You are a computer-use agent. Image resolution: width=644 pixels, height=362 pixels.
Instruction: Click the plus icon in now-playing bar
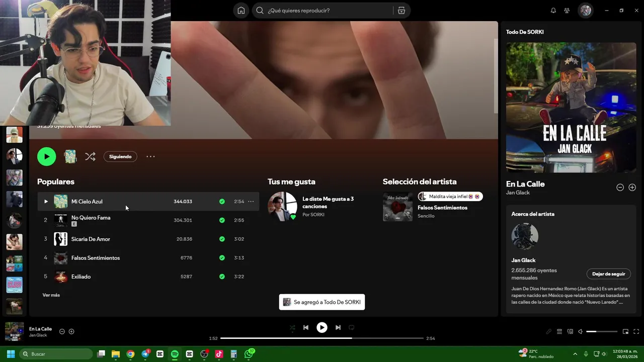(x=71, y=331)
